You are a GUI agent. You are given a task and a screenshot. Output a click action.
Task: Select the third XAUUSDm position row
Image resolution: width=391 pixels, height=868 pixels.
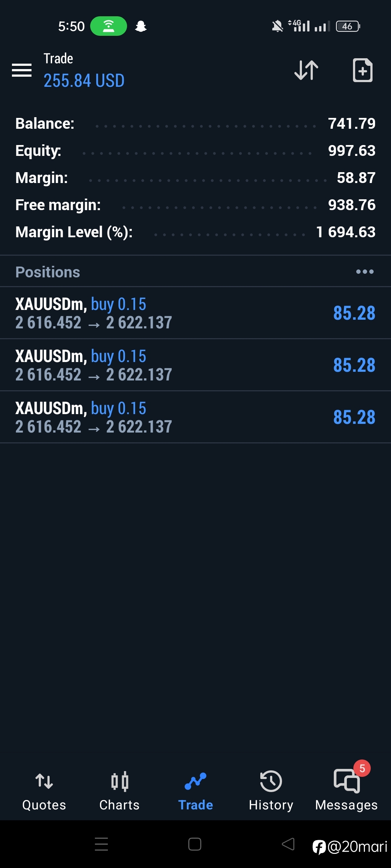tap(195, 417)
